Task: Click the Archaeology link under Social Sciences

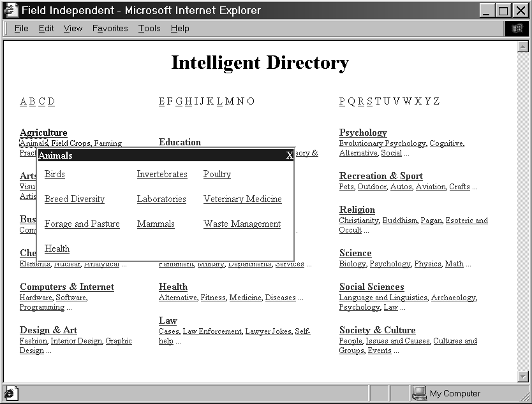Action: (453, 298)
